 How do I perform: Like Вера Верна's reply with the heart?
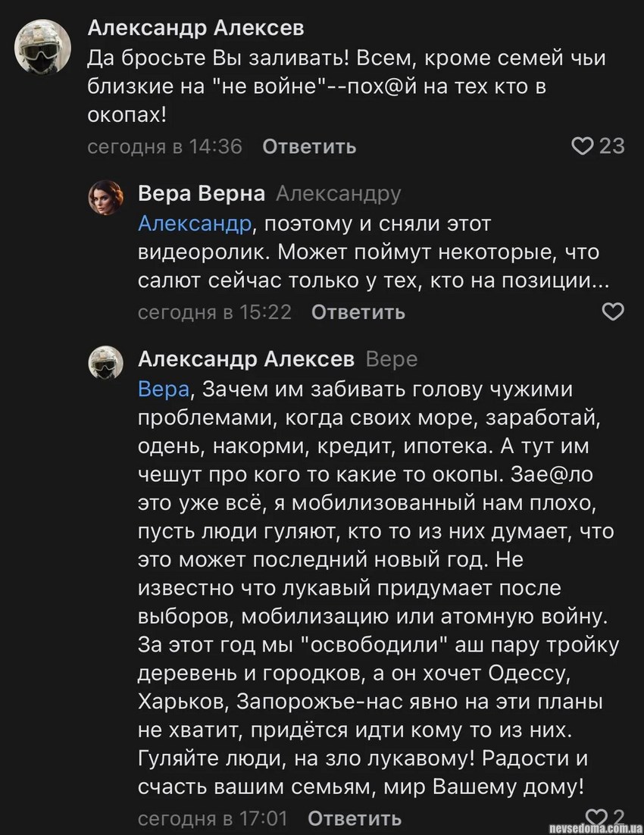click(612, 311)
